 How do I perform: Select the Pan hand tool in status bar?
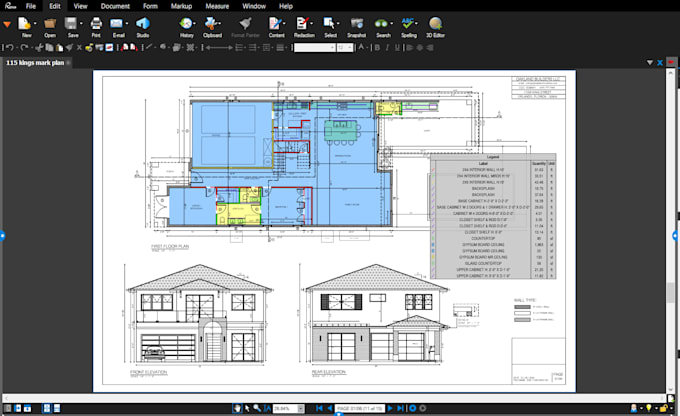(237, 408)
